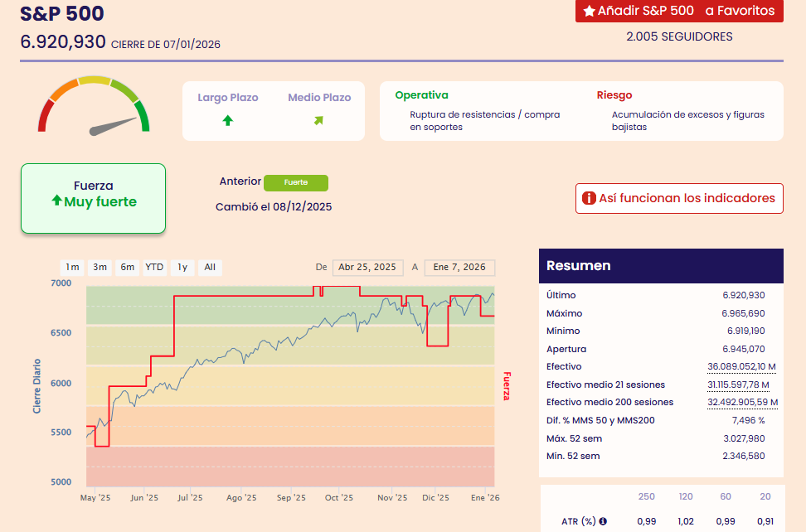Click the ATR column header 20
The height and width of the screenshot is (532, 806).
(765, 496)
